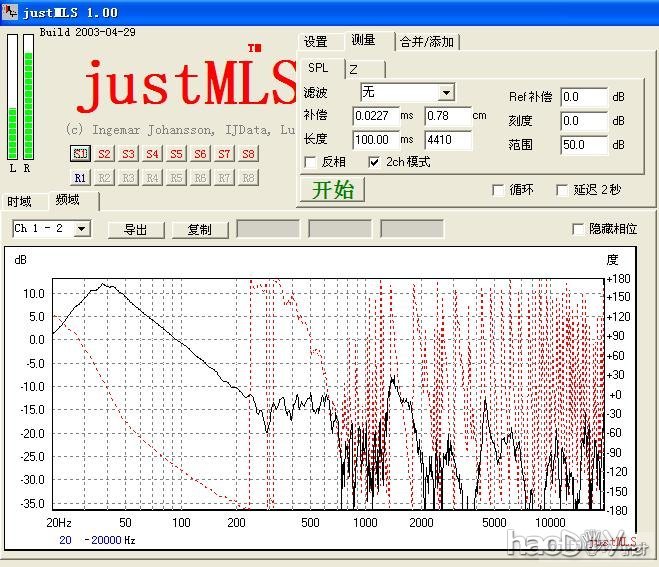Toggle the 2ch 模式 checkbox
659x567 pixels.
coord(374,162)
